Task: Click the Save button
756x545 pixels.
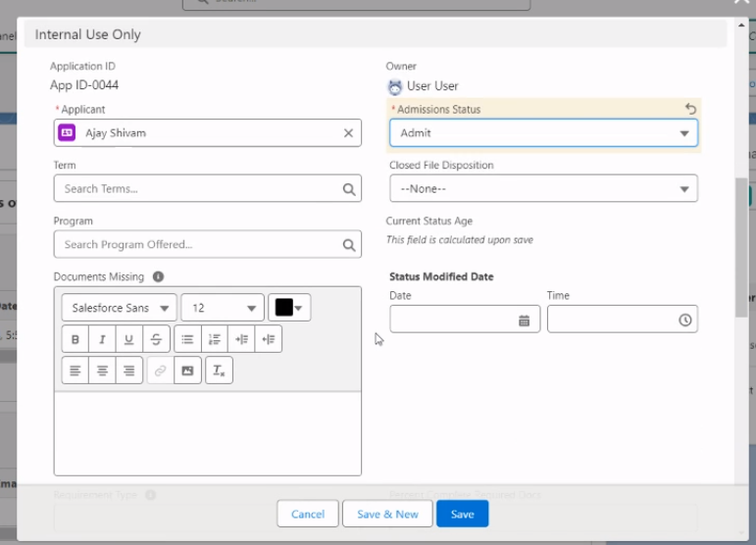Action: click(x=462, y=514)
